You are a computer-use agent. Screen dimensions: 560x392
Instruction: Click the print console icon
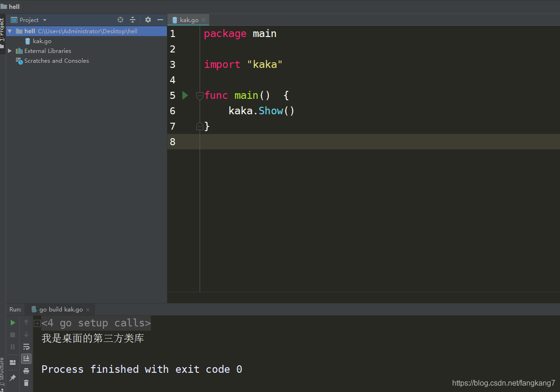coord(26,371)
